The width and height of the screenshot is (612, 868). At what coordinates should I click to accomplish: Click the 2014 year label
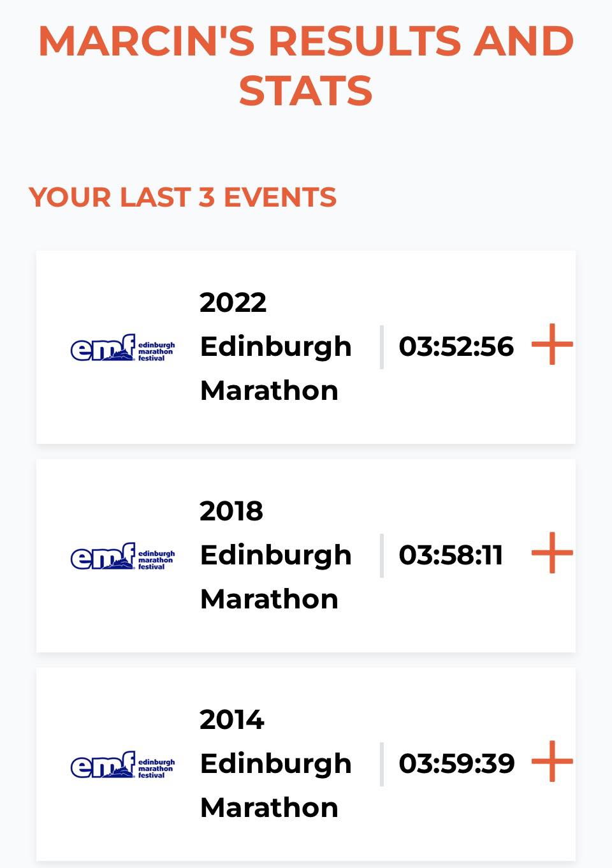(231, 720)
